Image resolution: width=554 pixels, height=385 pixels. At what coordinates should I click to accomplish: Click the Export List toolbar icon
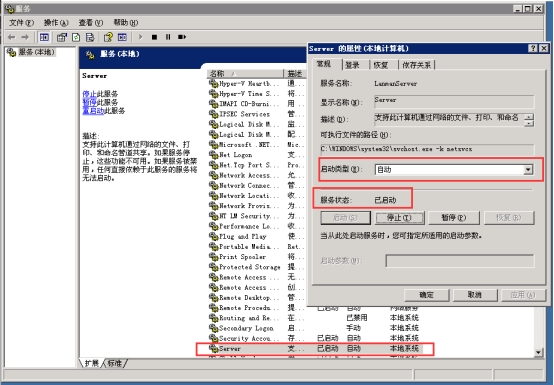coord(90,37)
